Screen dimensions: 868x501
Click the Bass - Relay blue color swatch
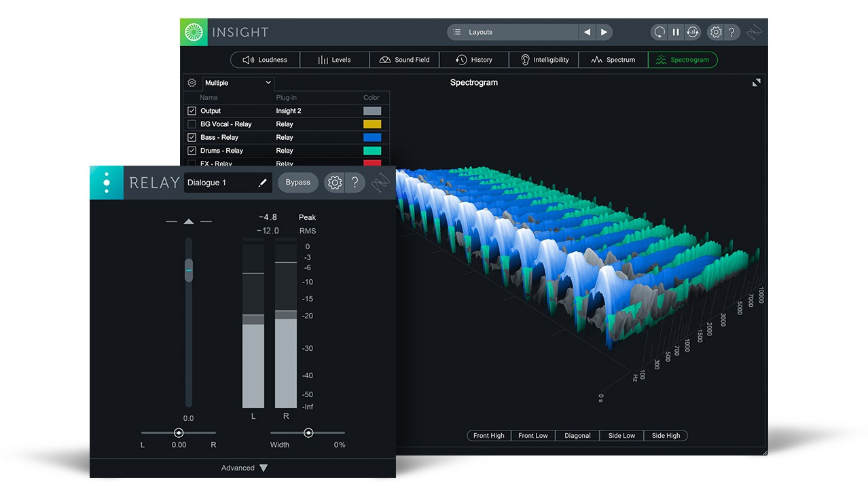tap(372, 137)
